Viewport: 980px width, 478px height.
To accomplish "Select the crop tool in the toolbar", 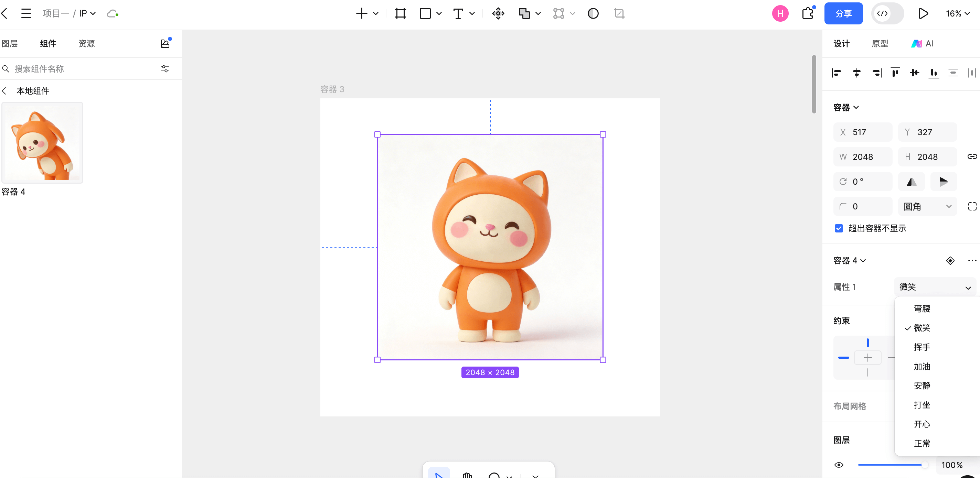I will pos(619,13).
